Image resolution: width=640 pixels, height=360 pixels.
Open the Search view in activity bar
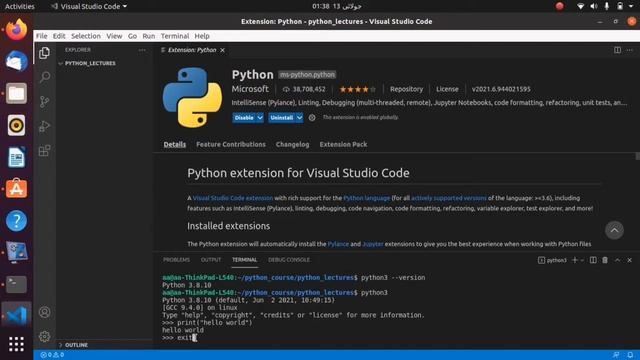click(44, 77)
